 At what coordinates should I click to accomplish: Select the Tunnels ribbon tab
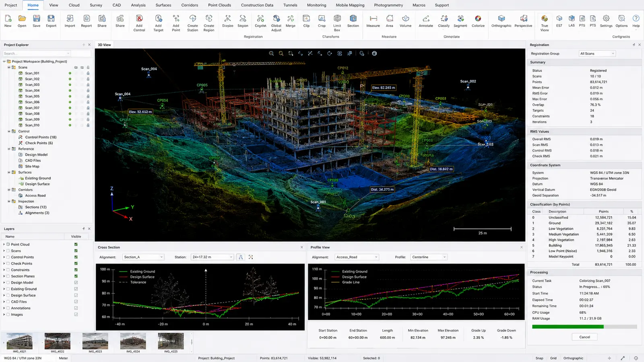290,5
